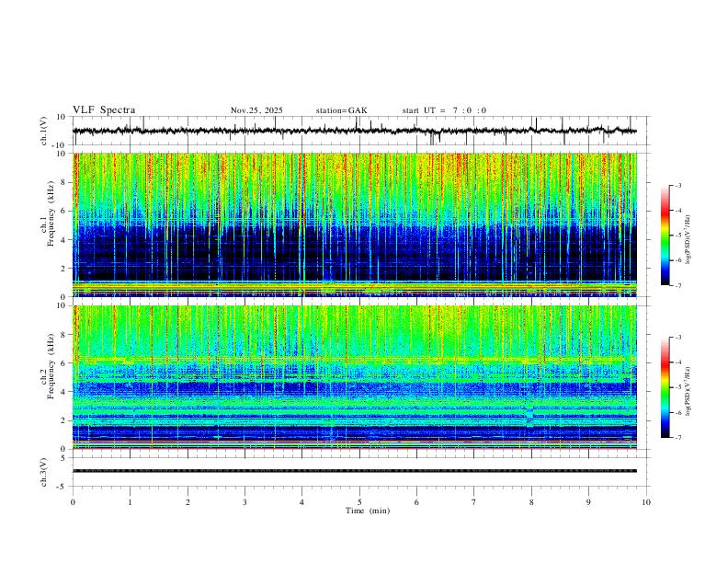
Task: Click the "ch.1(V)" waveform axis label
Action: [x=44, y=131]
